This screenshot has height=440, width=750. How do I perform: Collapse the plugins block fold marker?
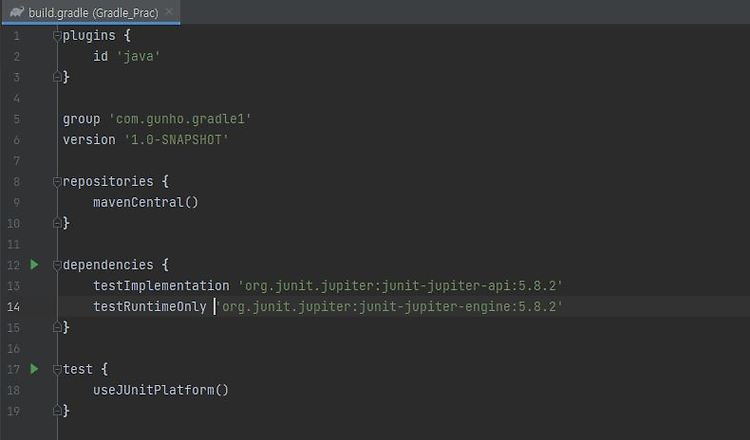[x=57, y=35]
